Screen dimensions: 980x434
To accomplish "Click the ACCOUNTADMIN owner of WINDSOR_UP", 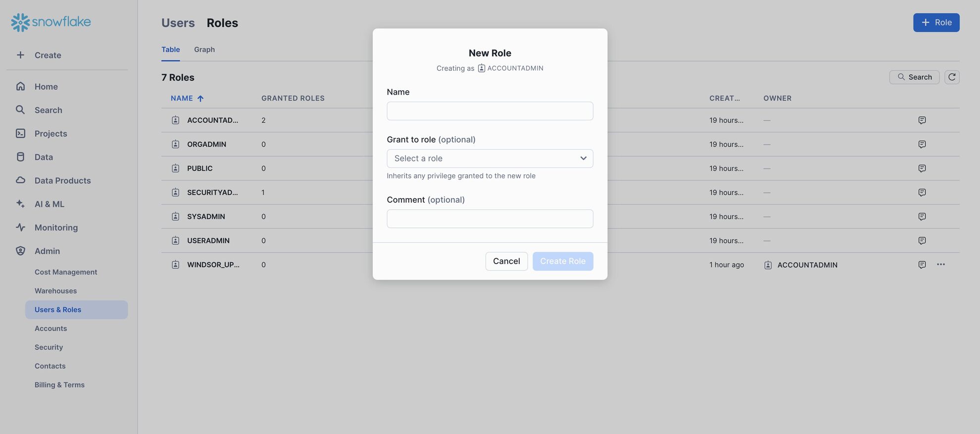I will click(807, 265).
